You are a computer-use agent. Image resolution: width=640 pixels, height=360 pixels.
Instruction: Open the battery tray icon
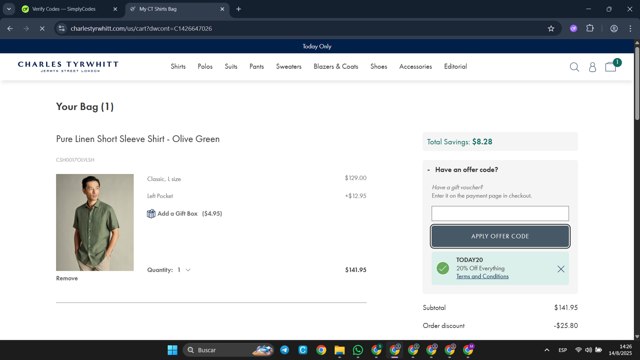598,350
